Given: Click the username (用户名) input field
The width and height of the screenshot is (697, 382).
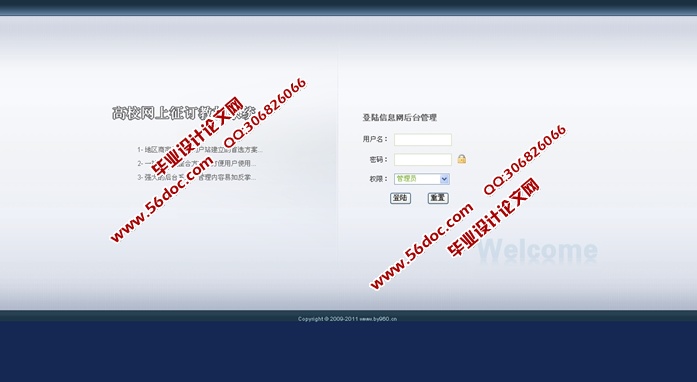Looking at the screenshot, I should (x=423, y=140).
